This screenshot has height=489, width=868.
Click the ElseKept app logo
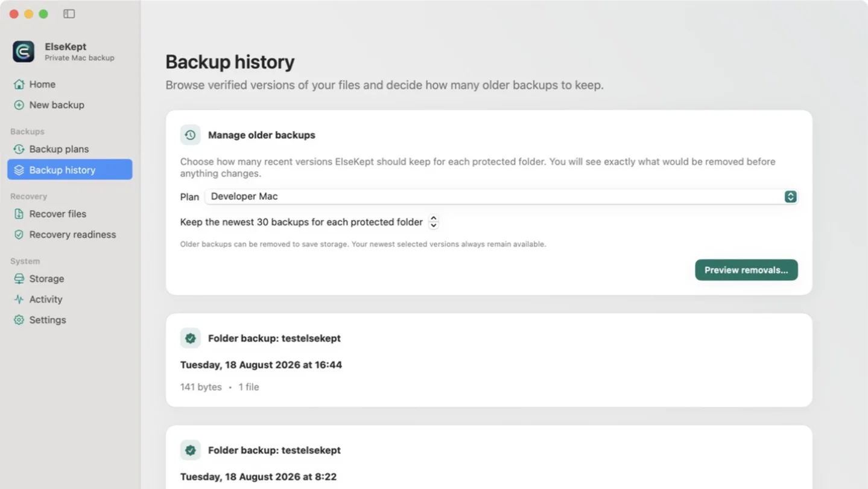tap(24, 51)
